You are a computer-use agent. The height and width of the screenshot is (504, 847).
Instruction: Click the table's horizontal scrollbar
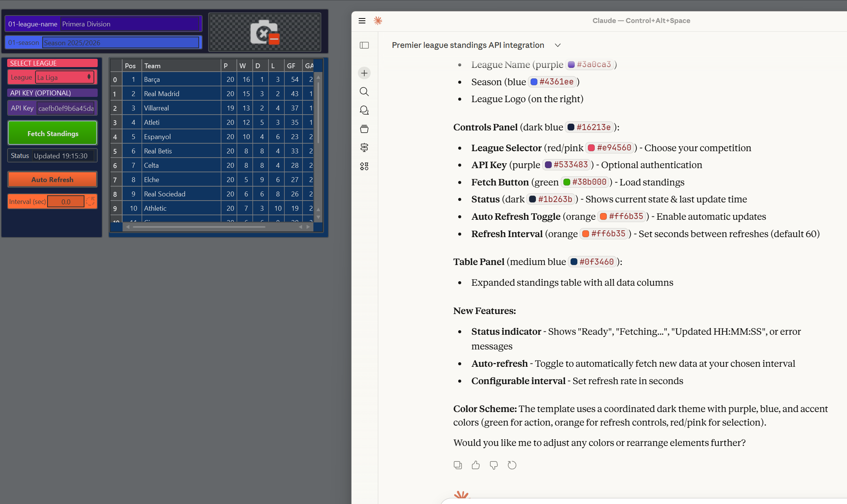point(199,227)
